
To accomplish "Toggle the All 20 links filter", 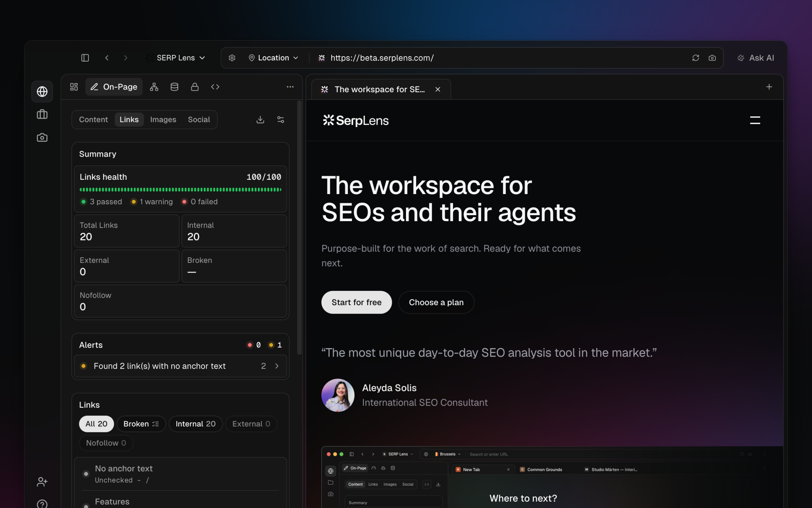I will tap(96, 424).
